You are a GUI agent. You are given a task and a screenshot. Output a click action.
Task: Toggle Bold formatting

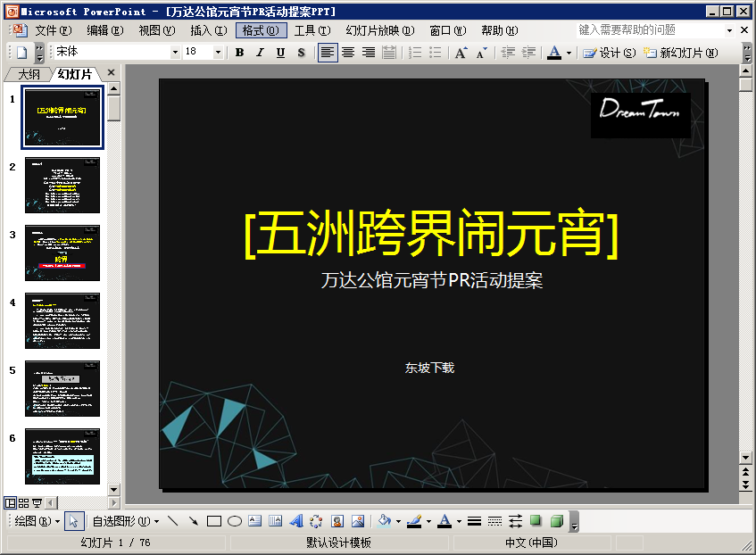[x=239, y=53]
